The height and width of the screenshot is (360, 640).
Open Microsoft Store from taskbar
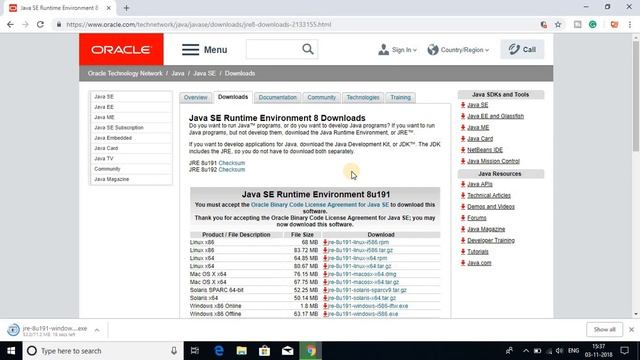[x=264, y=351]
